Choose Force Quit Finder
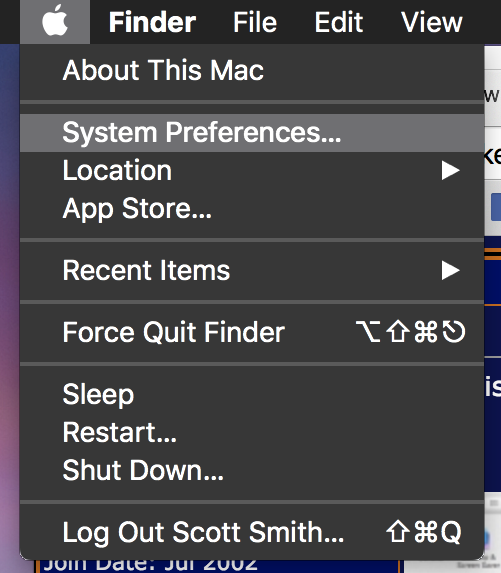 pyautogui.click(x=252, y=332)
